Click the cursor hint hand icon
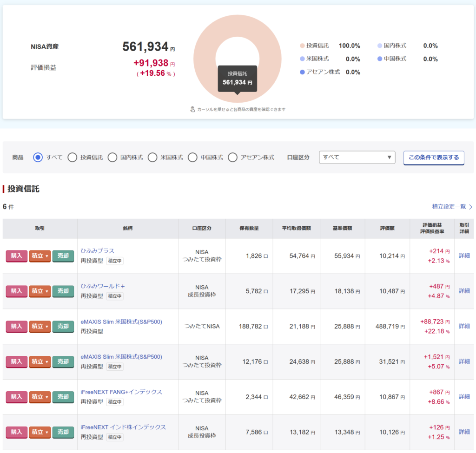 tap(192, 110)
